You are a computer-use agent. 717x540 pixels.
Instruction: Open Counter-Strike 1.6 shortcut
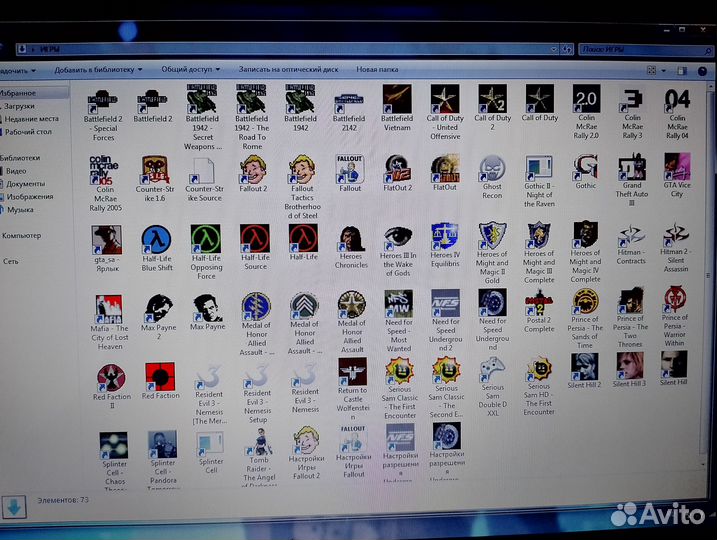point(155,179)
